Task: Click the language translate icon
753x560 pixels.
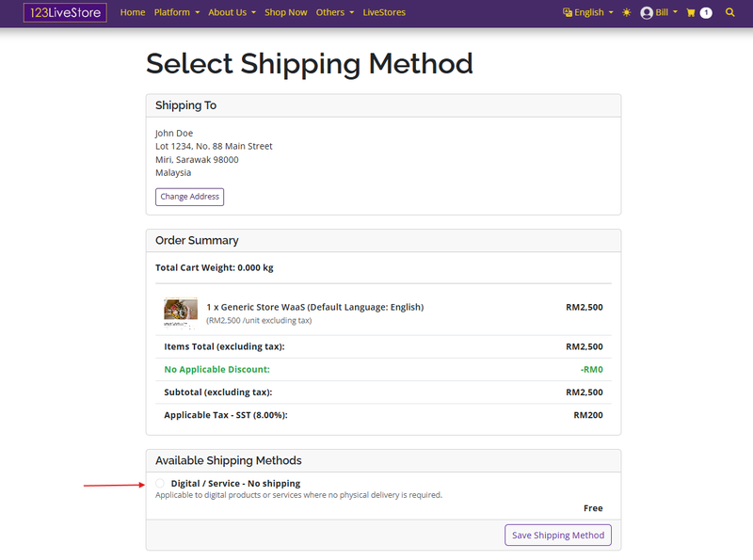Action: point(567,13)
